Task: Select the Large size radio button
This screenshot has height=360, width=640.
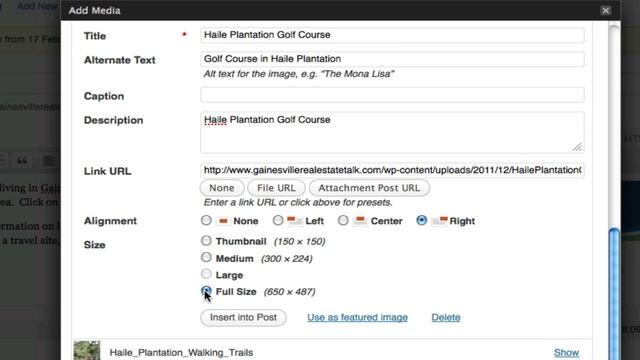Action: (x=206, y=274)
